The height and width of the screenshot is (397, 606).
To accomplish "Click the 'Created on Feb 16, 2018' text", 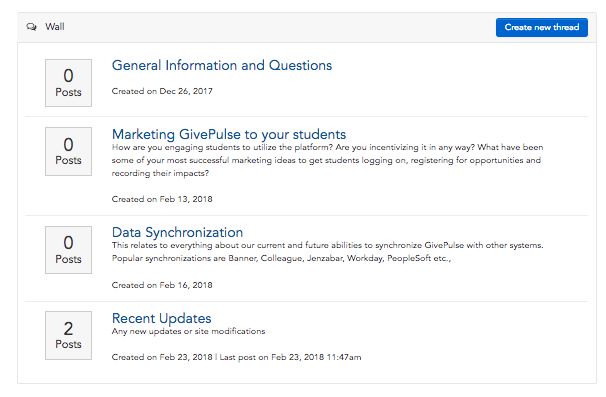I will [x=162, y=285].
